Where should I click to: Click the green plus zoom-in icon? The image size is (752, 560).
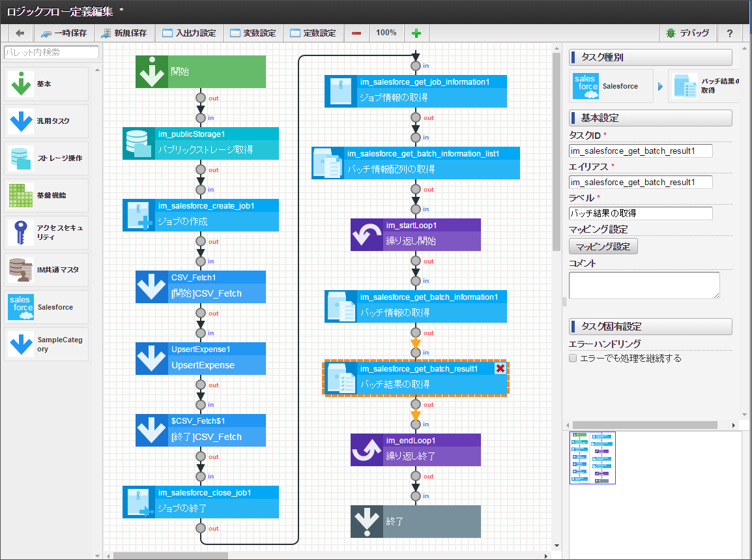click(x=416, y=33)
